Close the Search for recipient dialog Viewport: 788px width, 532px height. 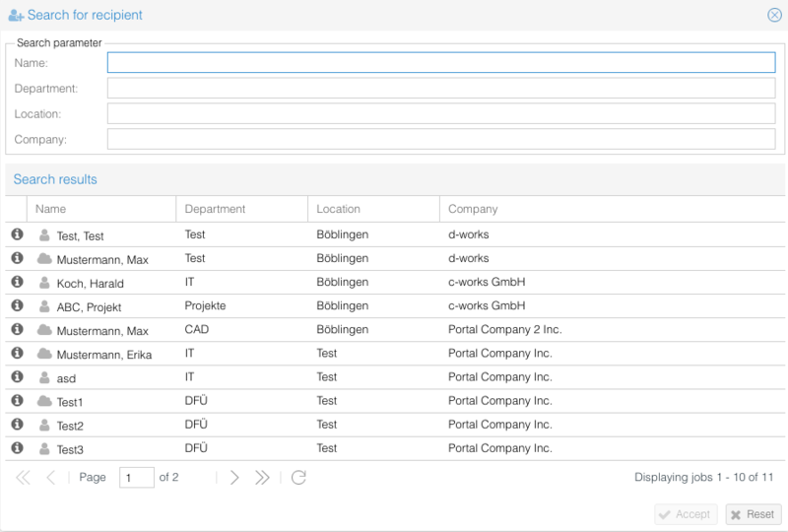coord(774,15)
